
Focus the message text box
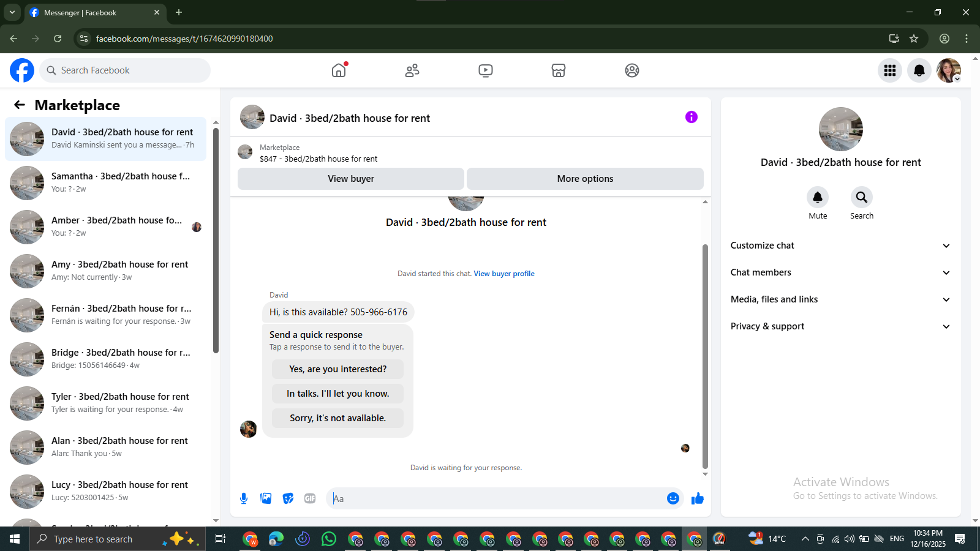[x=496, y=498]
